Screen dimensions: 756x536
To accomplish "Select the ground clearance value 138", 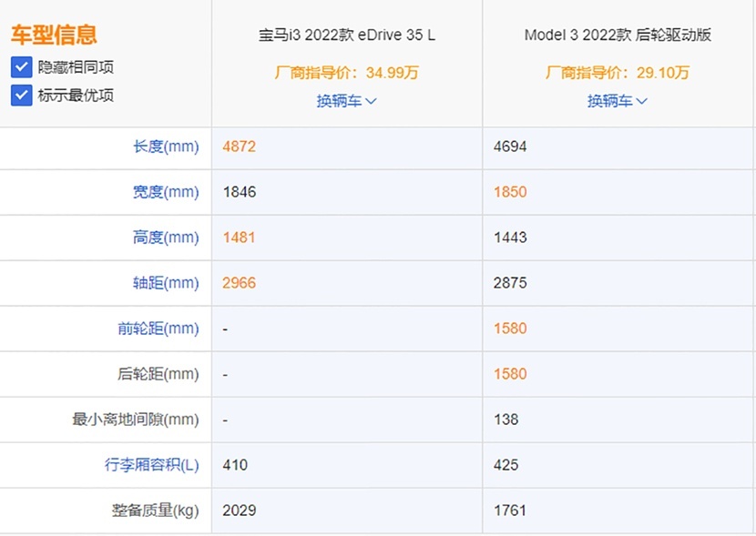I will 506,420.
